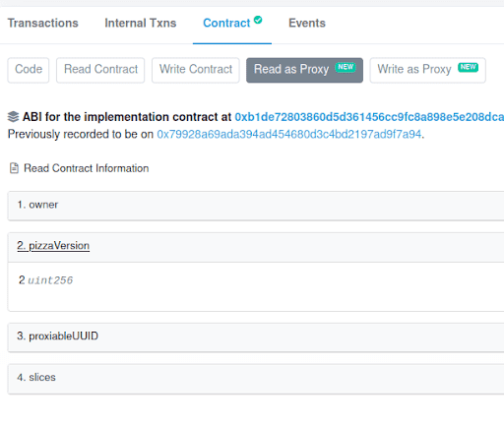Collapse the 2. pizzaVersion function row
Viewport: 504px width, 427px height.
[x=256, y=247]
